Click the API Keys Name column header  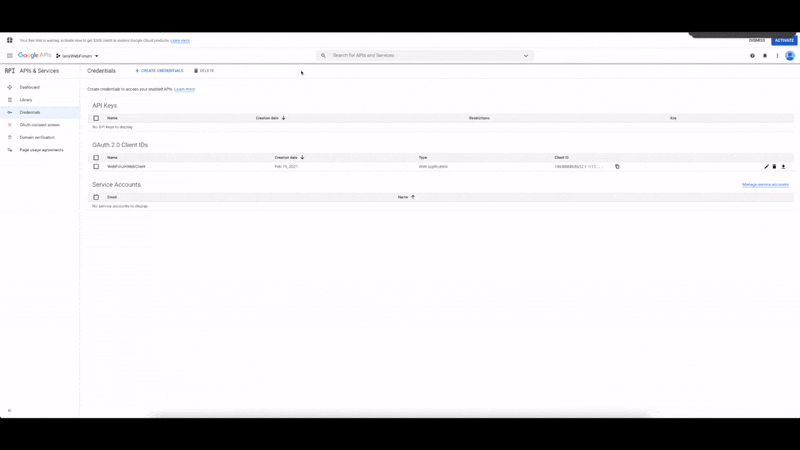pos(112,118)
